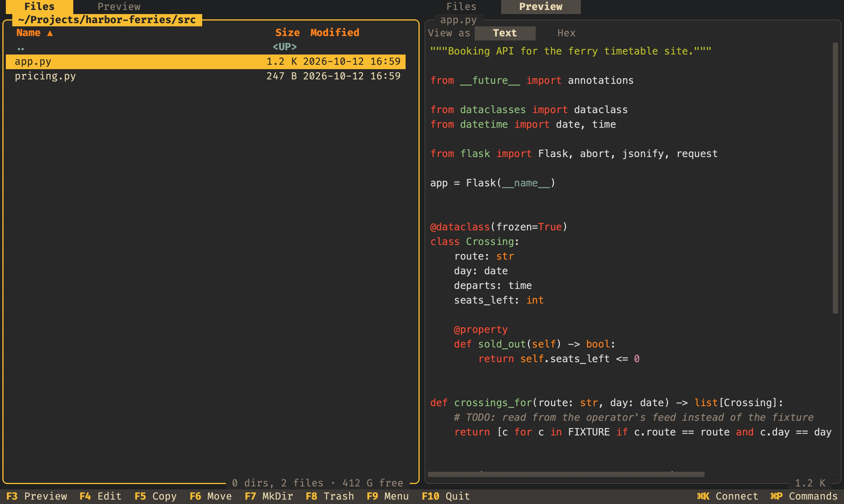The height and width of the screenshot is (504, 844).
Task: Click the '<UP>' marker in the Size column
Action: point(285,47)
